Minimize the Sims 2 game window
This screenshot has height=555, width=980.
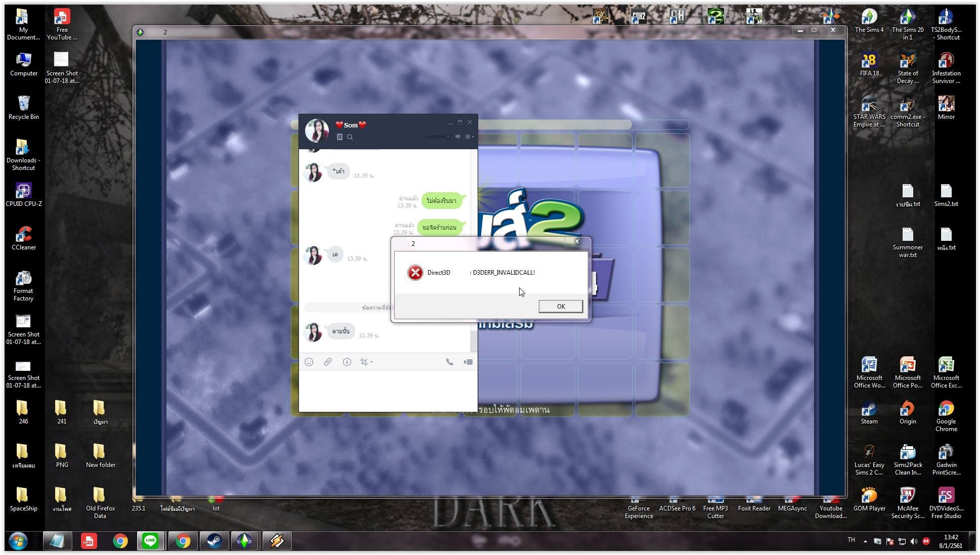tap(800, 30)
